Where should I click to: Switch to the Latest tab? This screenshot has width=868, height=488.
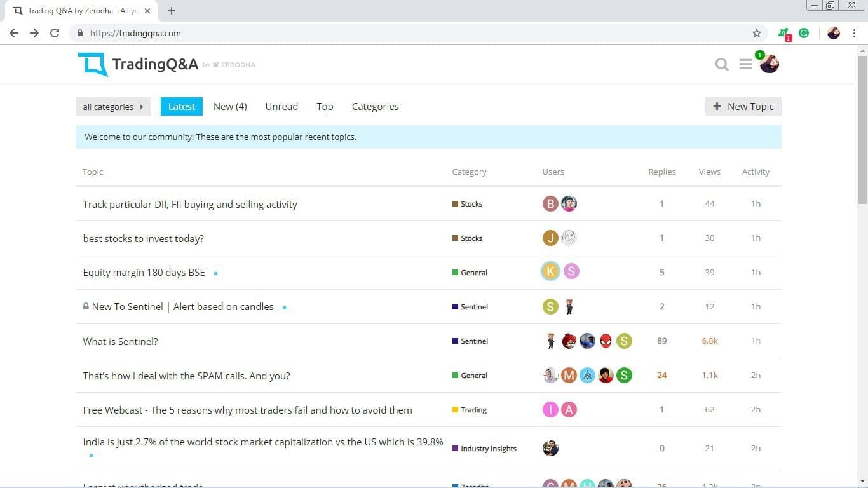click(x=182, y=106)
